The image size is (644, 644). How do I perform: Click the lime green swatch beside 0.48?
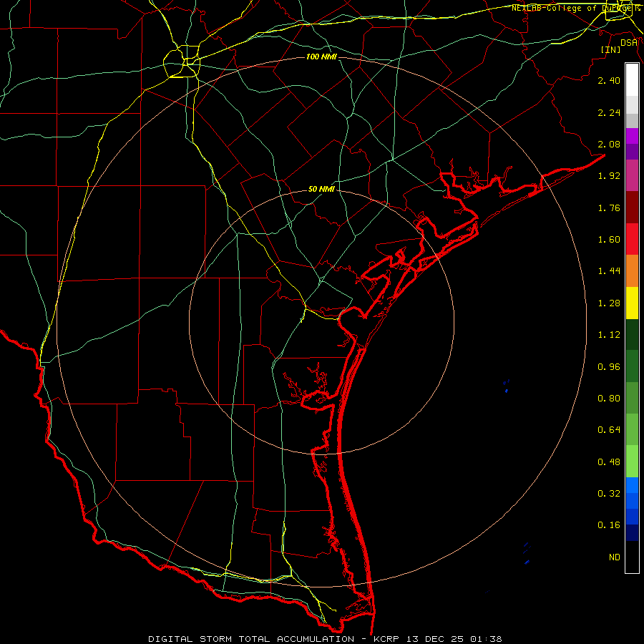click(x=632, y=462)
